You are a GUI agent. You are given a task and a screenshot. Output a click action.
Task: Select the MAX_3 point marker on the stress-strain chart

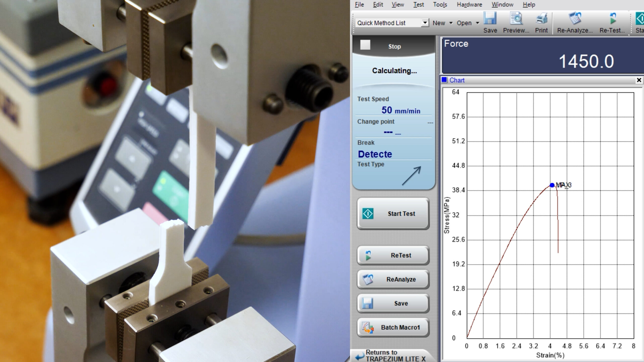coord(552,185)
